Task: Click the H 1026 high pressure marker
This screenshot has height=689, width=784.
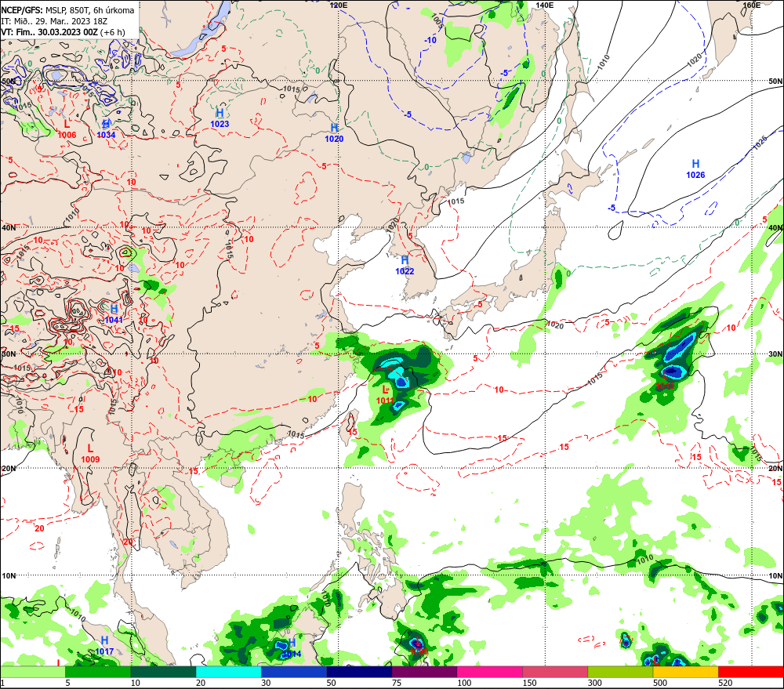Action: click(695, 169)
